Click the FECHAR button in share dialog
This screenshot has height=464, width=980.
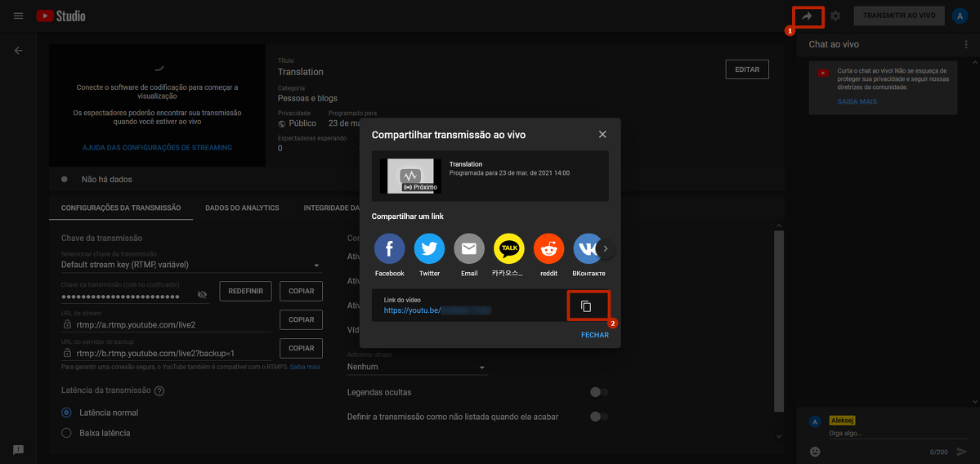coord(594,335)
